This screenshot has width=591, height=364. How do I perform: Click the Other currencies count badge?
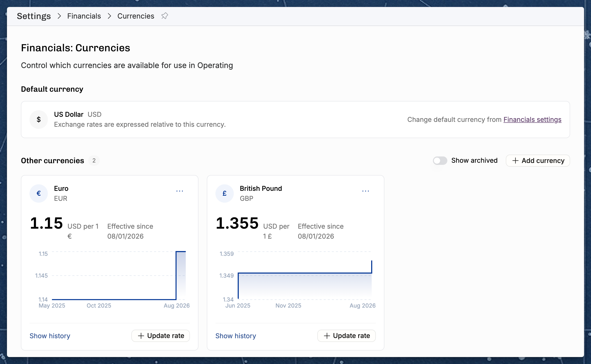[94, 161]
